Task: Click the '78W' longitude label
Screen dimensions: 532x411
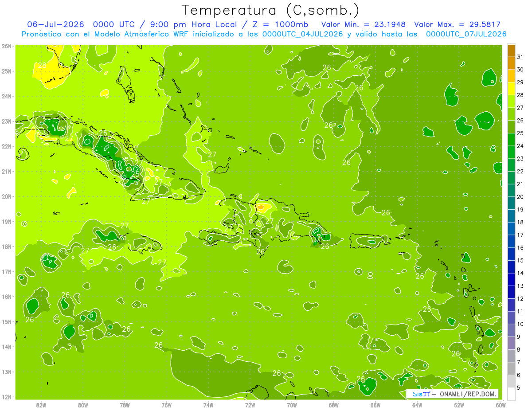Action: (125, 405)
